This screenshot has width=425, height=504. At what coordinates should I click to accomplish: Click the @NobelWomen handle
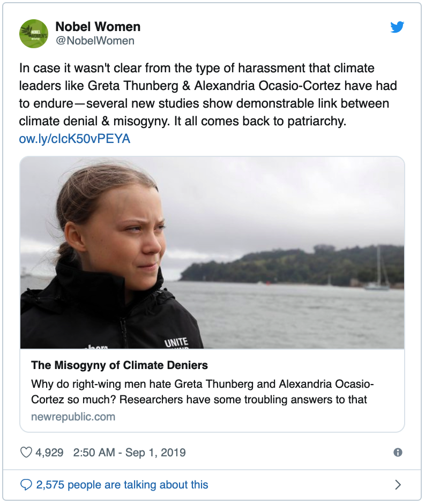pyautogui.click(x=95, y=41)
